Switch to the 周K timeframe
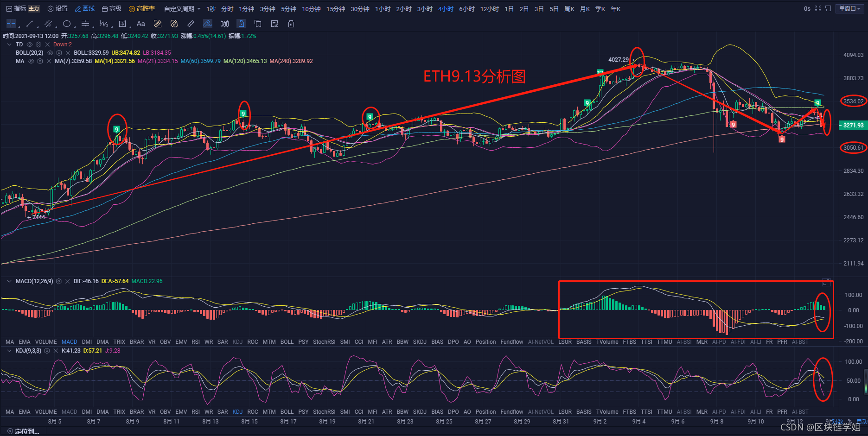The width and height of the screenshot is (868, 436). pyautogui.click(x=569, y=9)
